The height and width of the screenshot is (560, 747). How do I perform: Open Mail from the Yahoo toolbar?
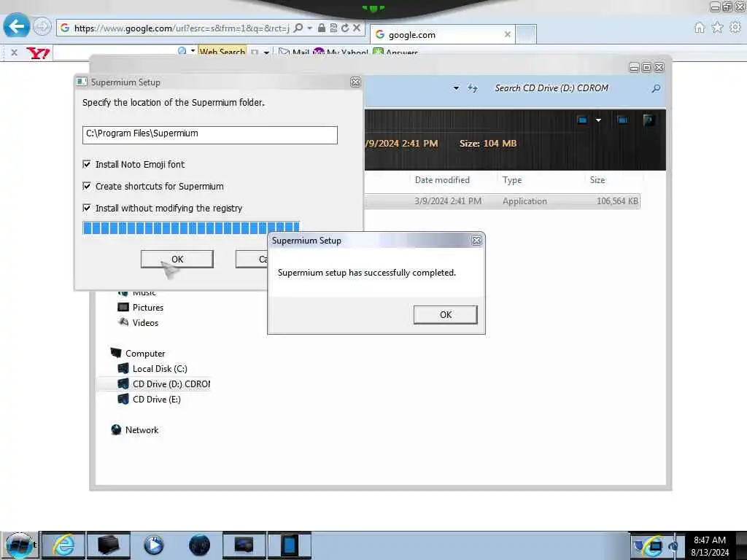click(x=294, y=52)
